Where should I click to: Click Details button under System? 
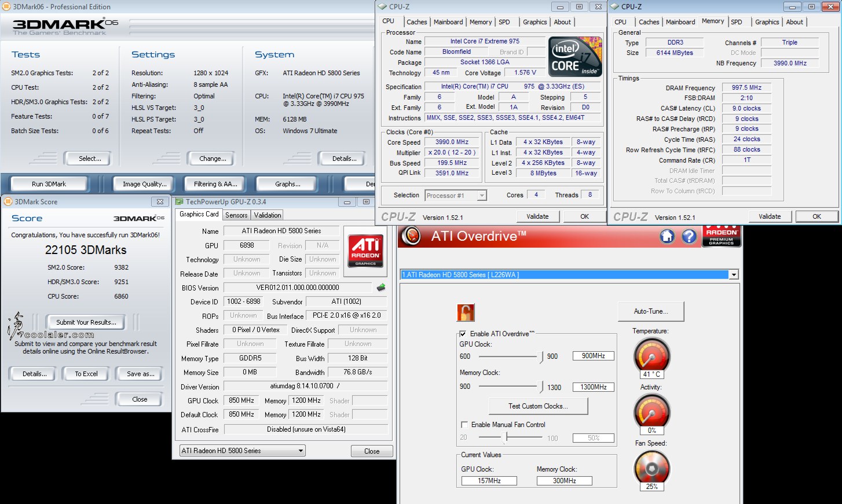(345, 159)
